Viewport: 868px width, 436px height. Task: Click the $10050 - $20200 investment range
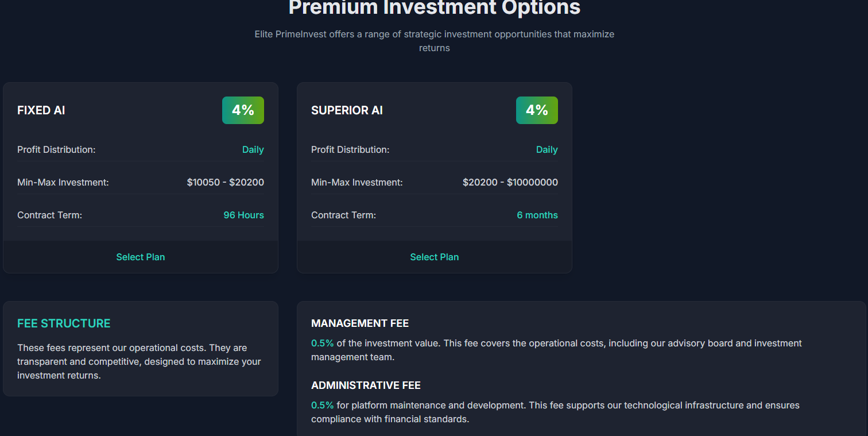pyautogui.click(x=225, y=182)
